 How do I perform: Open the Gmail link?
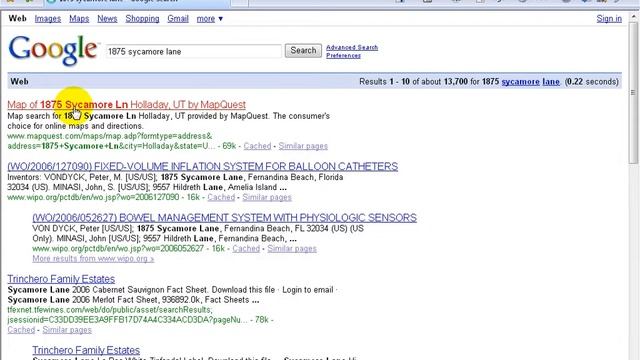178,19
